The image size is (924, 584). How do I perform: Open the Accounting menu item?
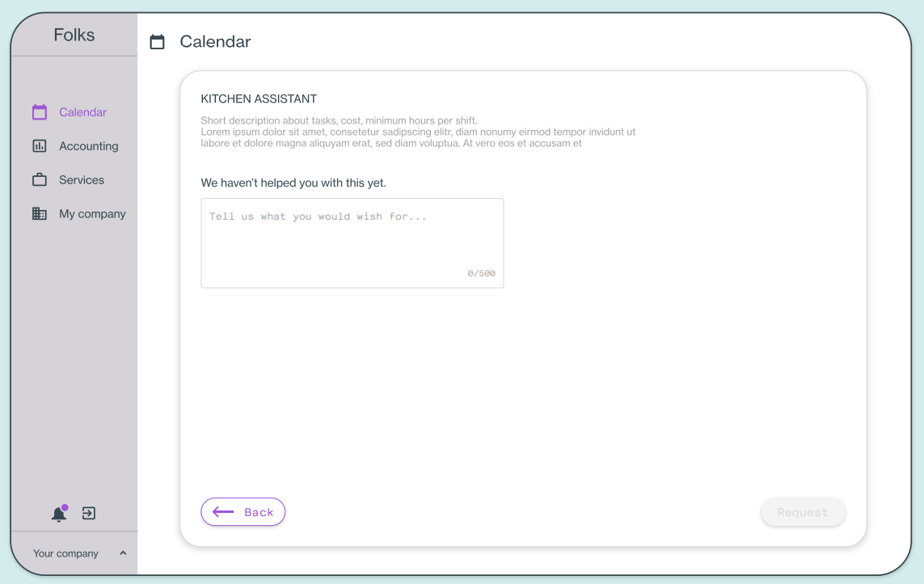coord(88,146)
